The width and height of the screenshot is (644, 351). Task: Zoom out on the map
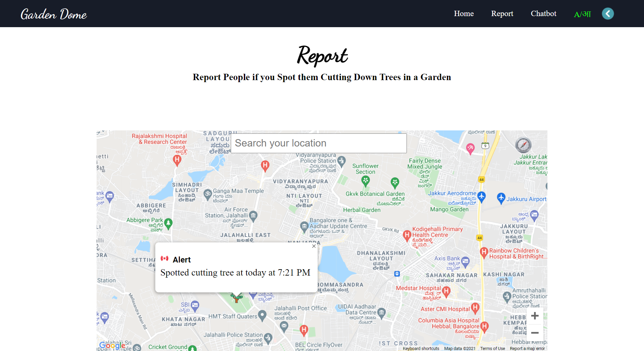coord(535,333)
